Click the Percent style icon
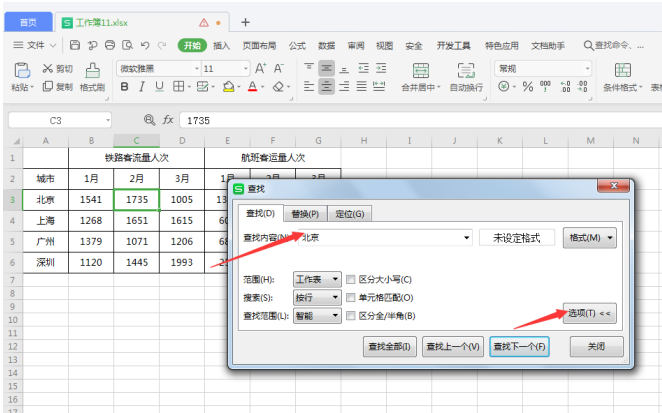 pyautogui.click(x=528, y=87)
